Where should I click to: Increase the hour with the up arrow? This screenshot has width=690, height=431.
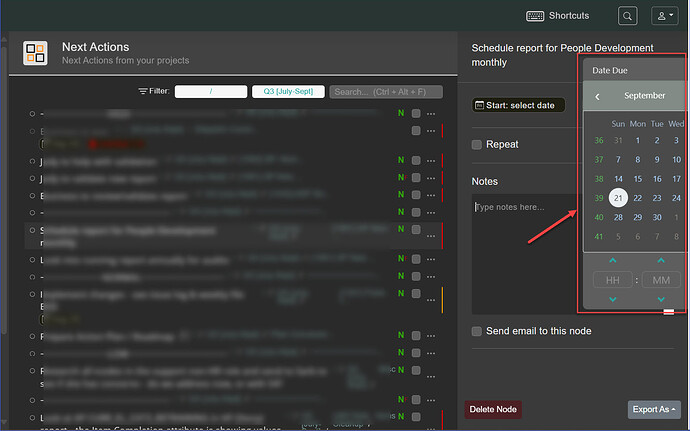(x=613, y=261)
